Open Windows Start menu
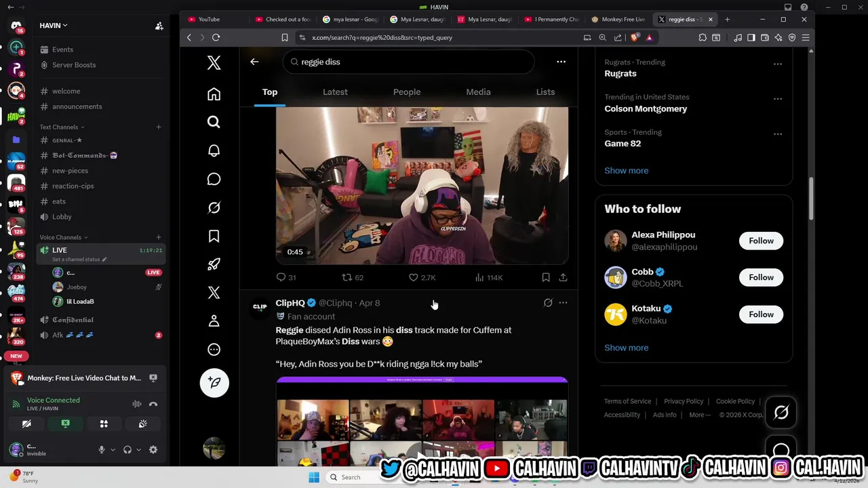 click(x=313, y=477)
